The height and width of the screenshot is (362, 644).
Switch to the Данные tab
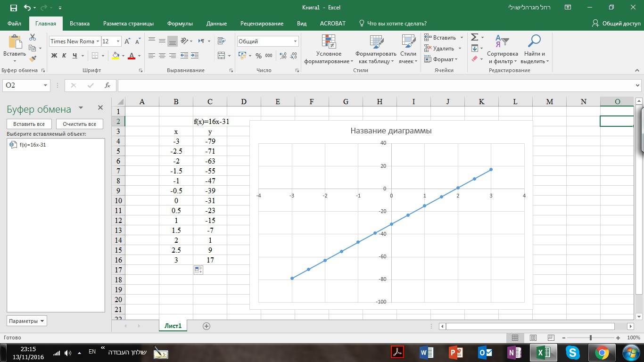(216, 23)
